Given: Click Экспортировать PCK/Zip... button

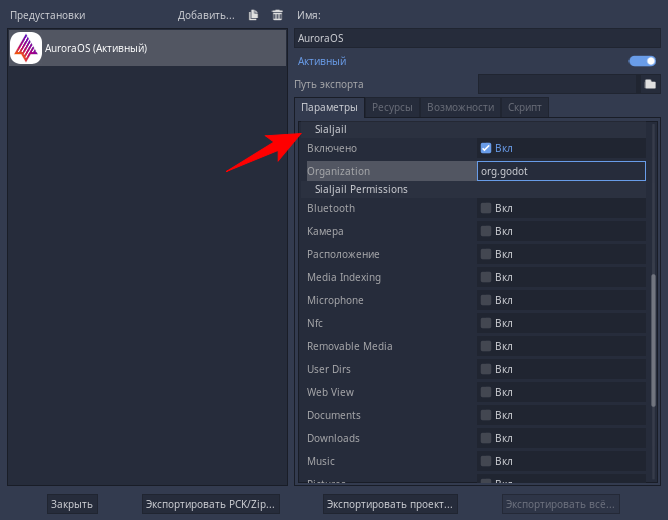Looking at the screenshot, I should (x=210, y=504).
